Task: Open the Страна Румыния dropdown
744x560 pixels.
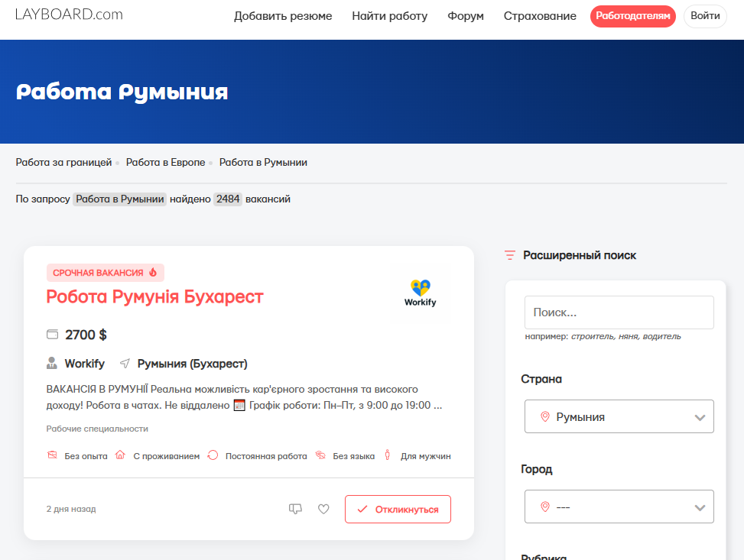Action: (x=619, y=416)
